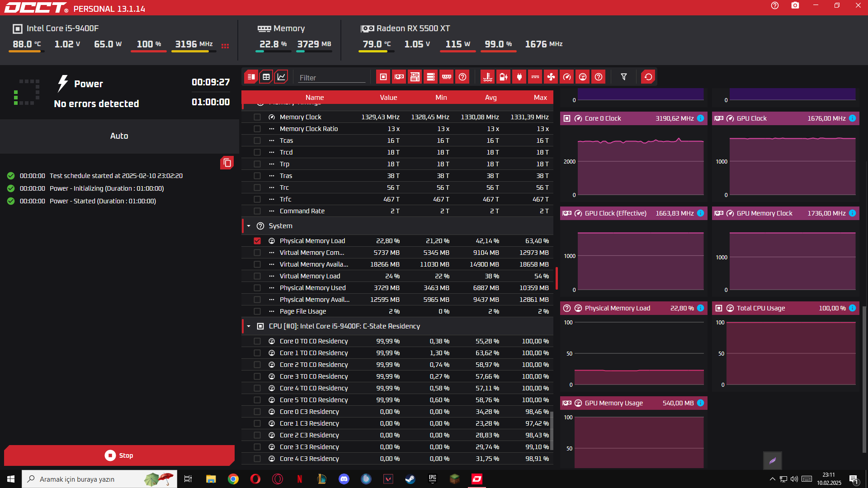Copy the test log to clipboard

click(x=227, y=163)
